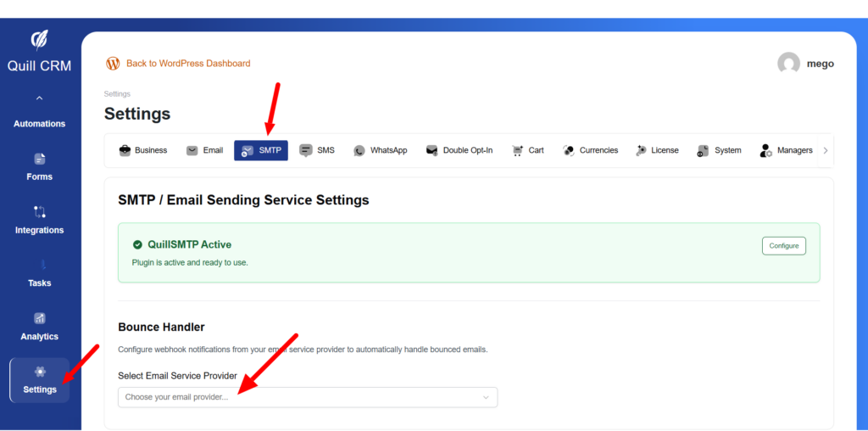Open Automations in the sidebar
The width and height of the screenshot is (868, 431).
pos(40,124)
